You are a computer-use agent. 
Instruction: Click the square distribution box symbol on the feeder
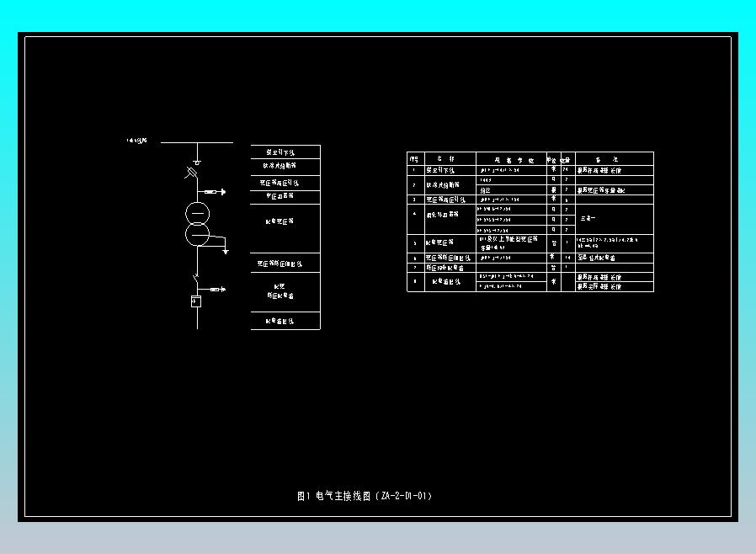(x=196, y=301)
